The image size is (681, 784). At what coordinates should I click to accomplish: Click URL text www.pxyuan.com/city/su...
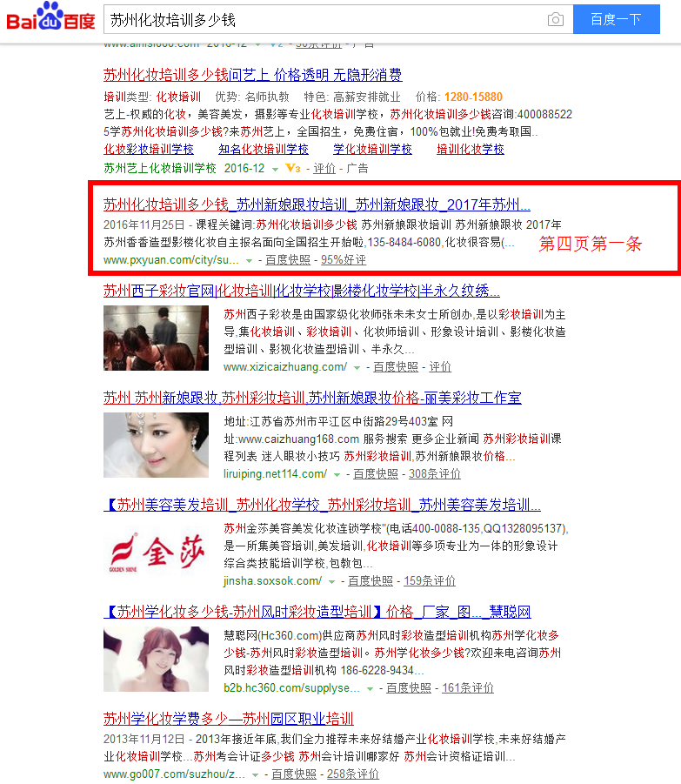[x=170, y=260]
